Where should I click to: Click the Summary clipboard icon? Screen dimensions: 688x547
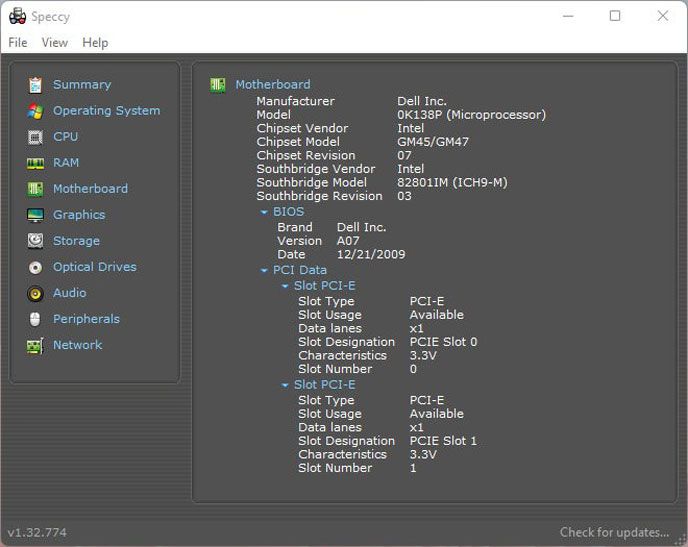pos(36,85)
